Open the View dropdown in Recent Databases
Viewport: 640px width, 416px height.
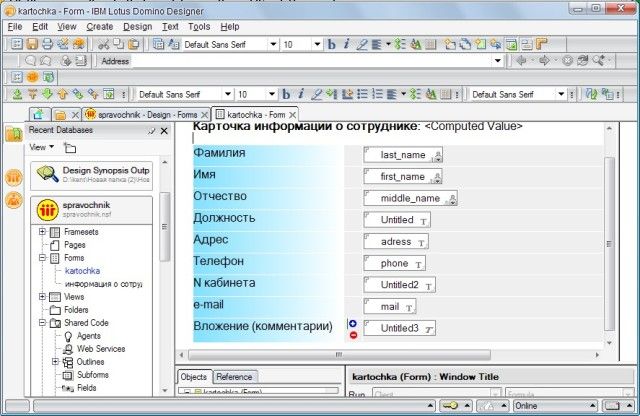click(41, 147)
